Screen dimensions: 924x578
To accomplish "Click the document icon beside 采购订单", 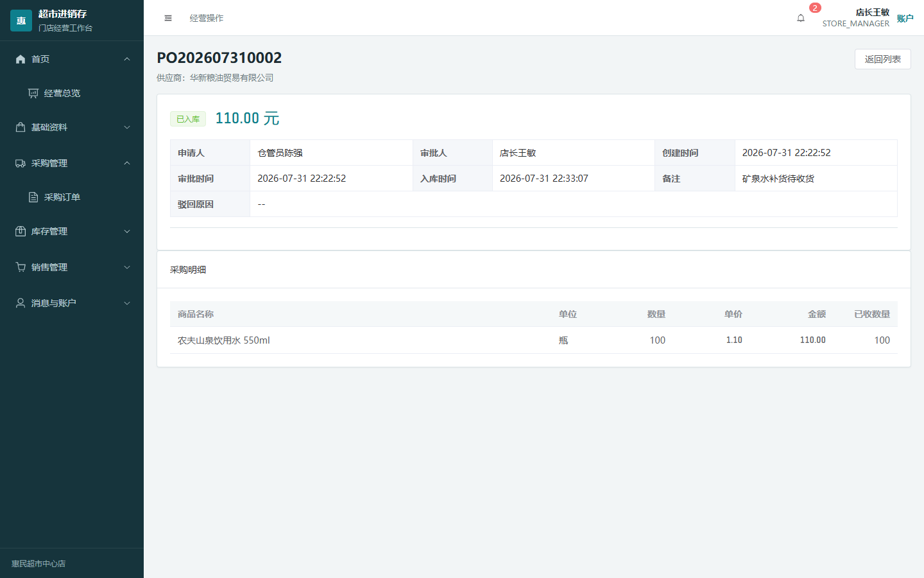I will (x=33, y=197).
